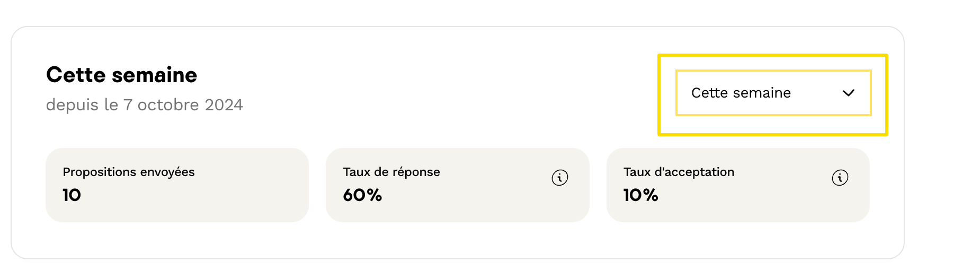Click the "Taux de réponse" label text
The width and height of the screenshot is (980, 280).
click(391, 172)
